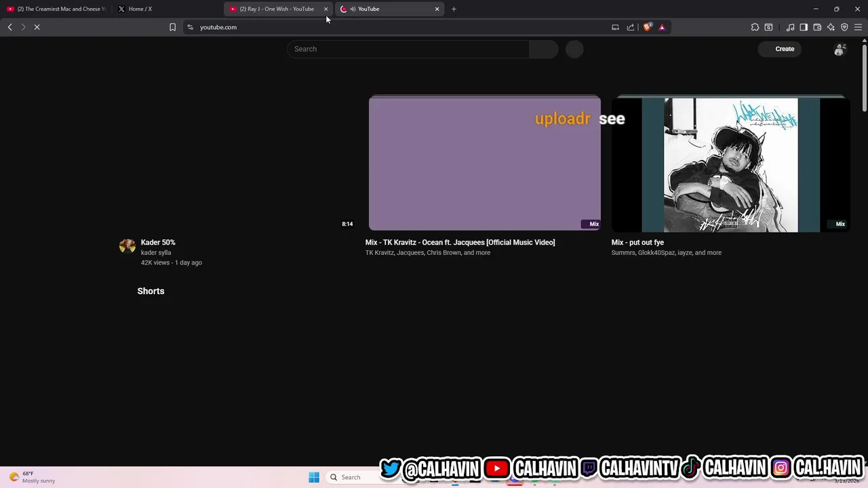Click the round voice search button

(x=574, y=49)
